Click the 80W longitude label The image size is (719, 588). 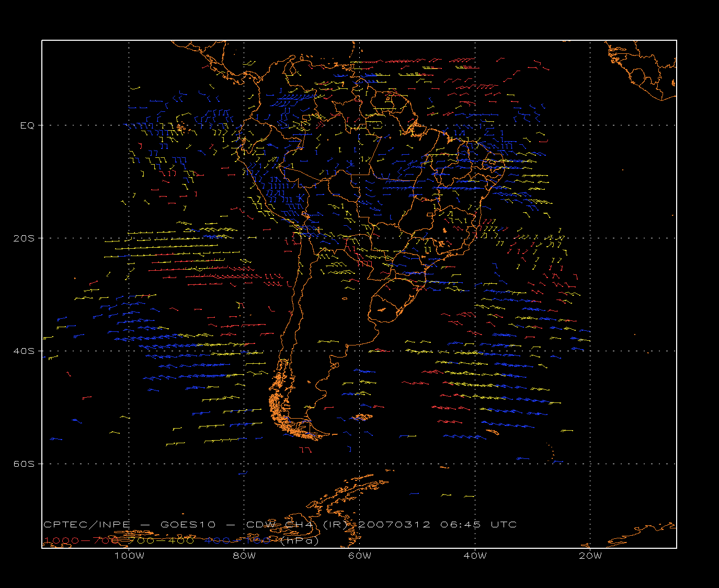(244, 556)
